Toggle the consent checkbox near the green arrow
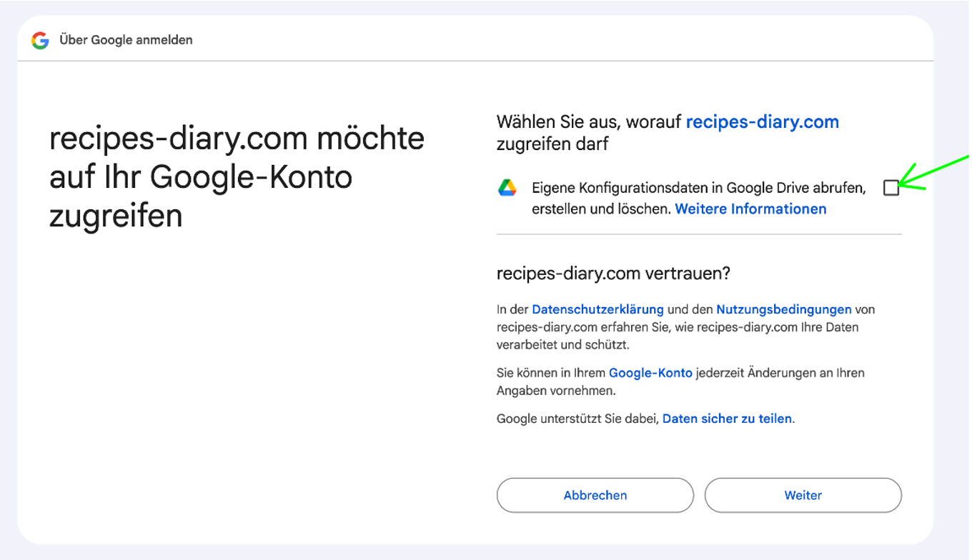 click(x=891, y=188)
